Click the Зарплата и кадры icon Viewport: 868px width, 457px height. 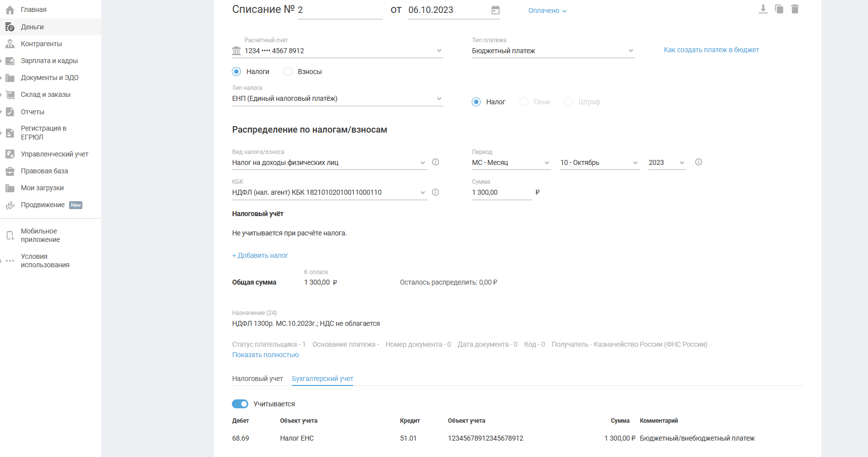tap(10, 61)
